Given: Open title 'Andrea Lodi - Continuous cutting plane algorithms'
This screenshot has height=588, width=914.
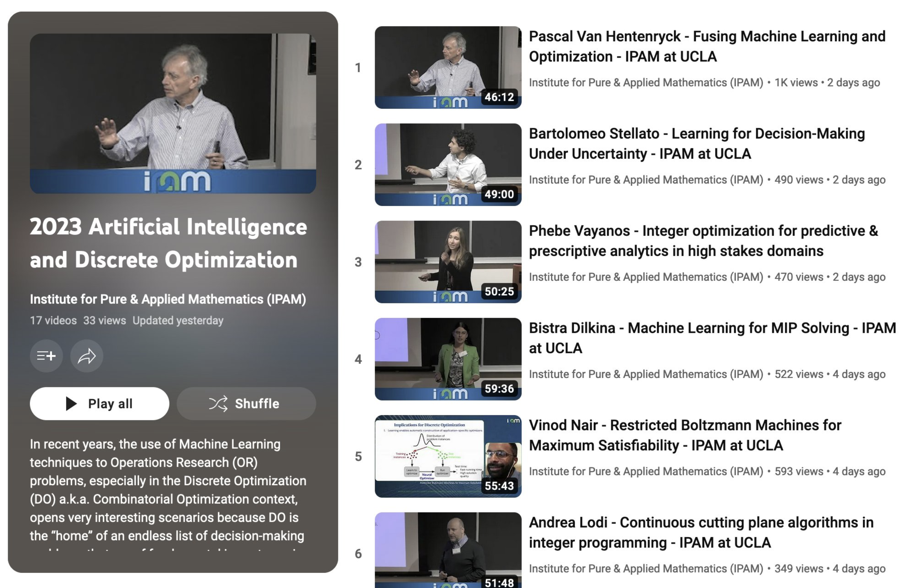Looking at the screenshot, I should (701, 532).
